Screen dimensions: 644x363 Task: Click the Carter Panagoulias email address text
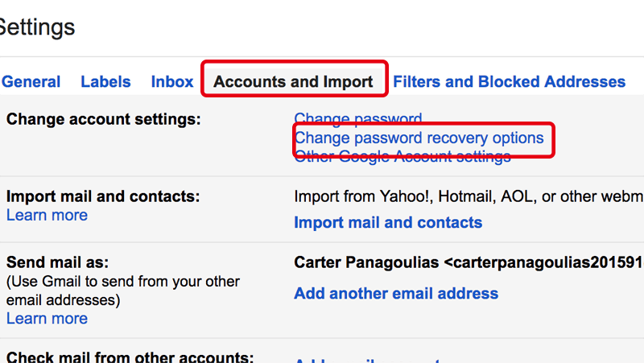pos(469,263)
